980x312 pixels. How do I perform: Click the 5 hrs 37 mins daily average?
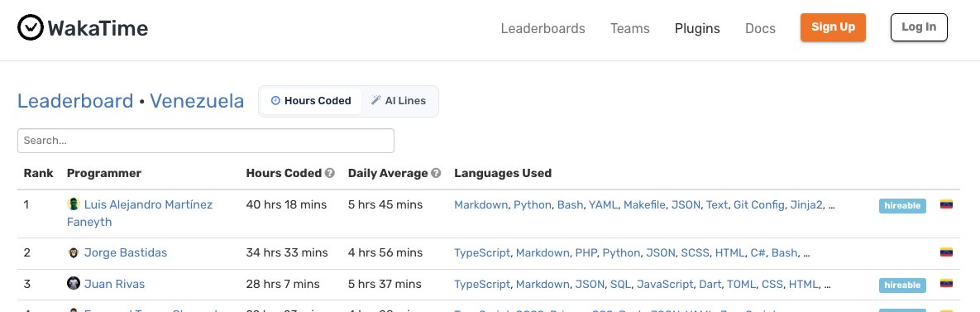385,284
